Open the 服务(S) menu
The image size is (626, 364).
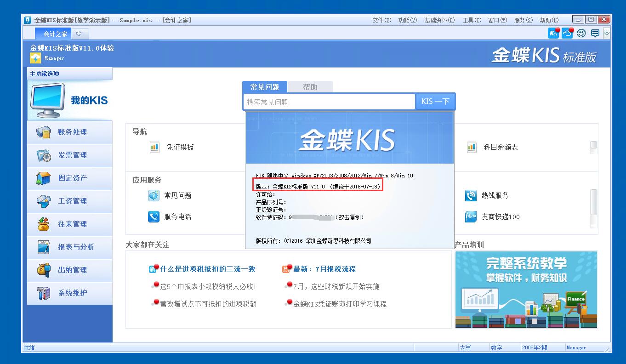tap(524, 20)
